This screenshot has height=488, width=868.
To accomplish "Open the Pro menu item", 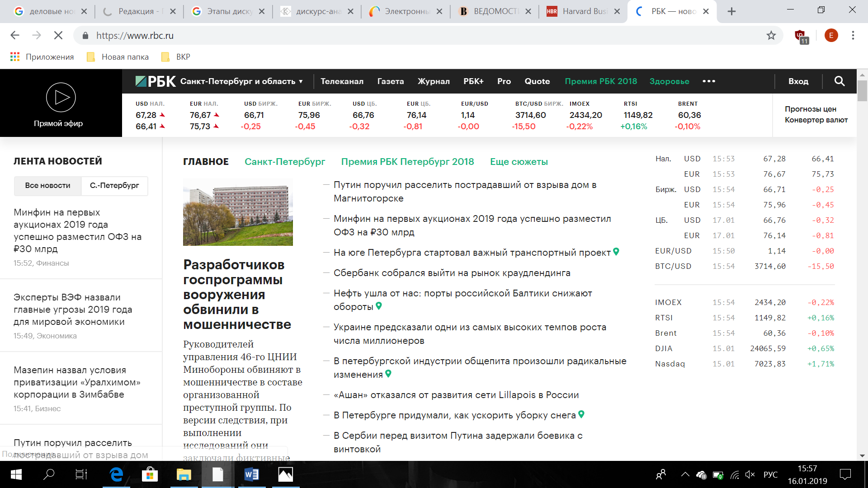I will tap(504, 81).
